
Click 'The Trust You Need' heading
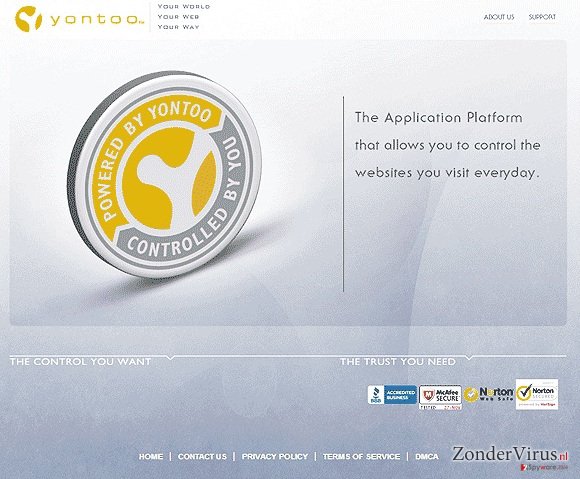pyautogui.click(x=398, y=361)
